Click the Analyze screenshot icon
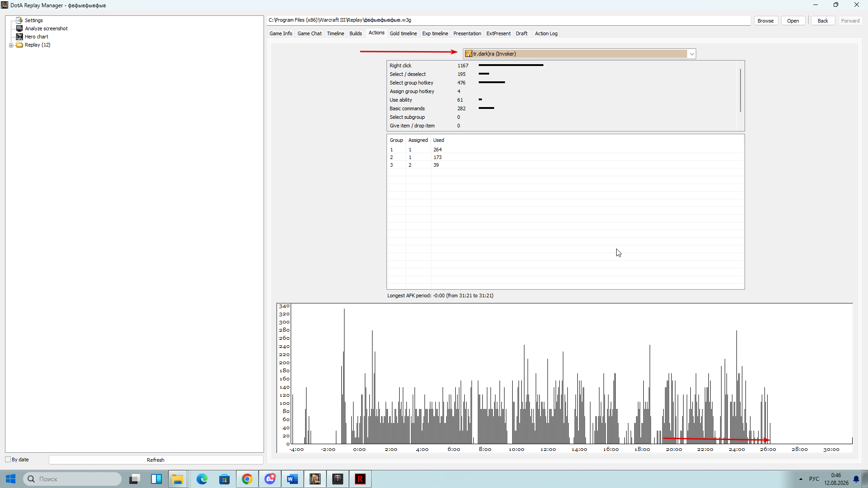The width and height of the screenshot is (868, 488). [19, 28]
